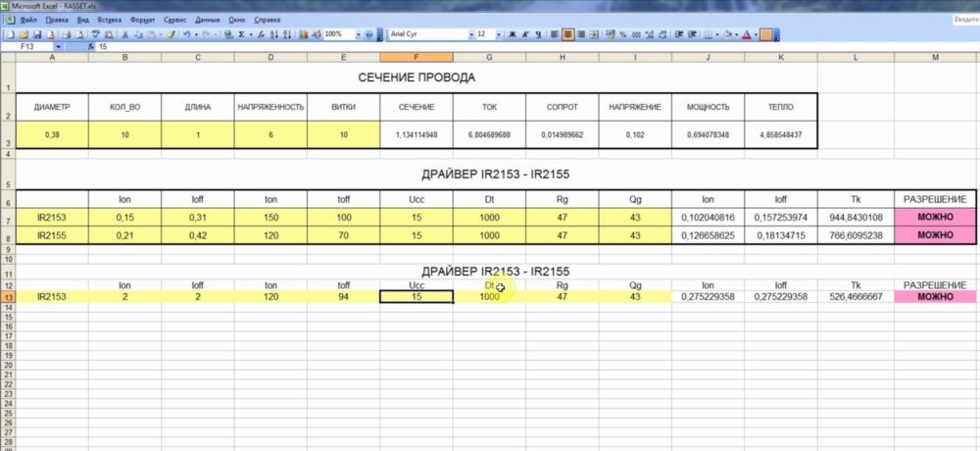Save the workbook with the floppy icon
The height and width of the screenshot is (451, 980).
tap(37, 34)
